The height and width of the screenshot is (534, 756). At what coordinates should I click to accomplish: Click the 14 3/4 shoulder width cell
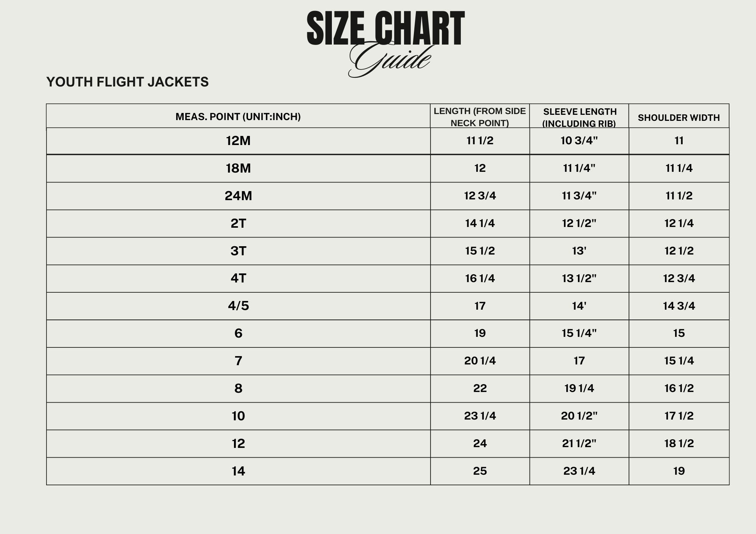679,306
